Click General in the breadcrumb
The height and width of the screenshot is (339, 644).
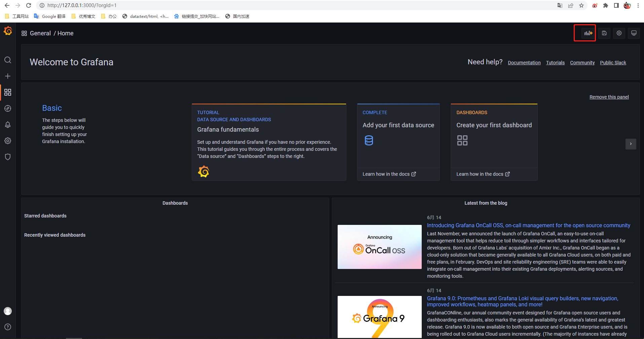pyautogui.click(x=40, y=33)
